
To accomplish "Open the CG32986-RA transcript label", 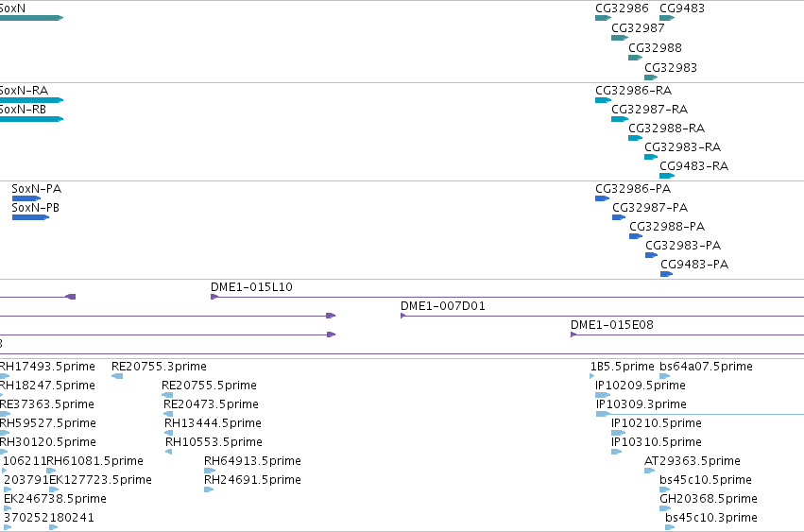I will pyautogui.click(x=633, y=91).
